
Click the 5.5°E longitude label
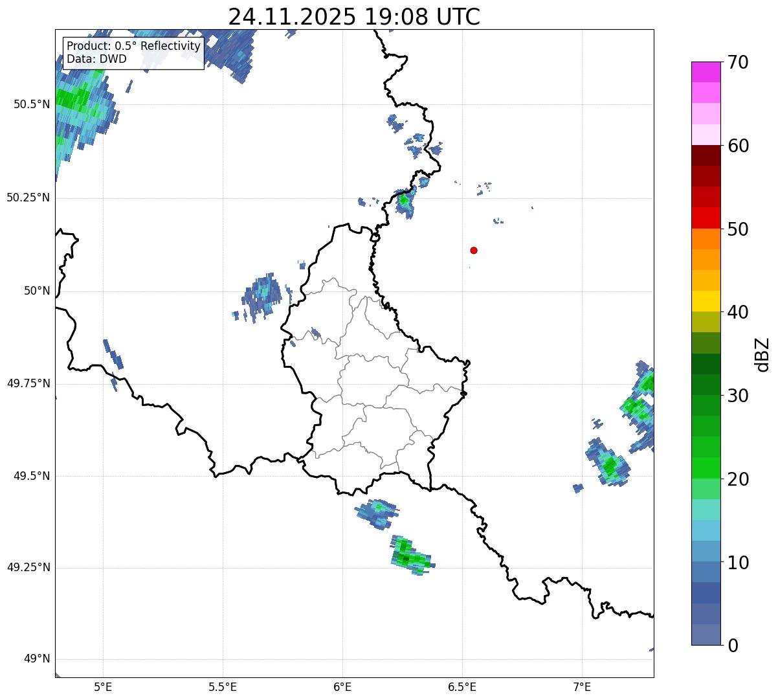tap(223, 686)
